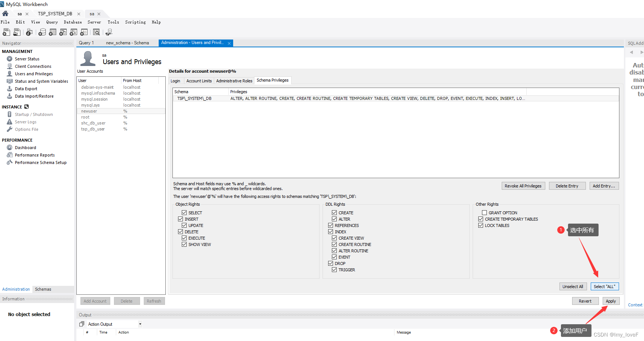Create a new function via toolbar
Screen dimensions: 644x341
coord(84,32)
